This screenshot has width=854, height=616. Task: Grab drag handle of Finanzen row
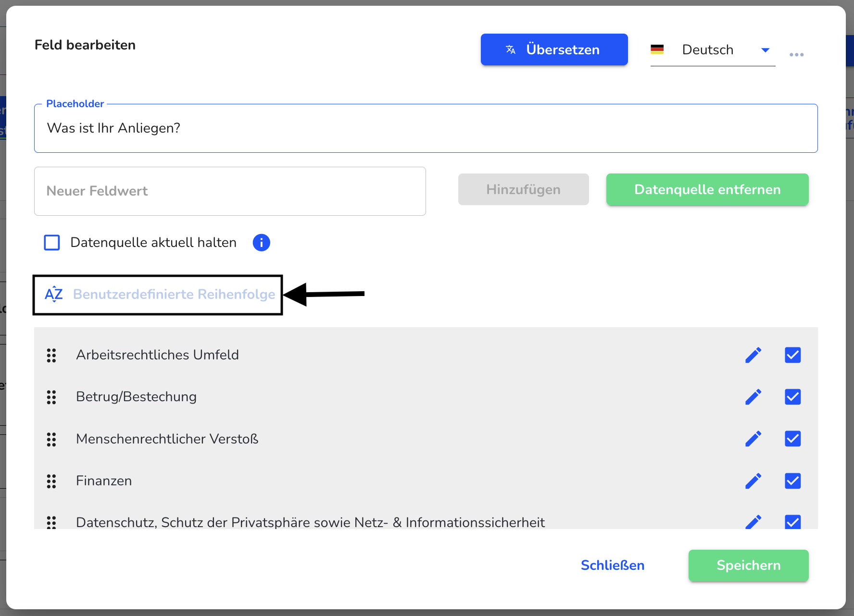point(51,481)
